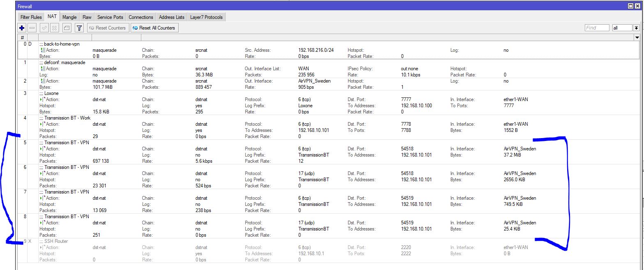644x270 pixels.
Task: Click To Addresses value 192.168.10.1
Action: (311, 254)
